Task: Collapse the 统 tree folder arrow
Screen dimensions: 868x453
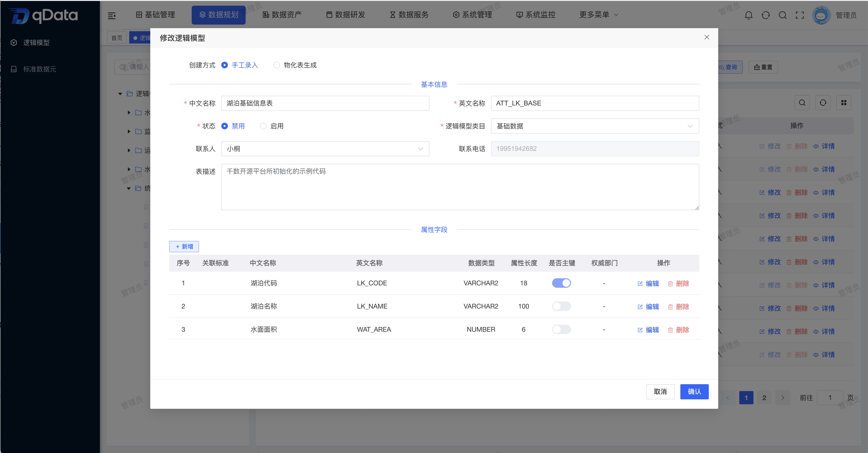Action: (x=129, y=188)
